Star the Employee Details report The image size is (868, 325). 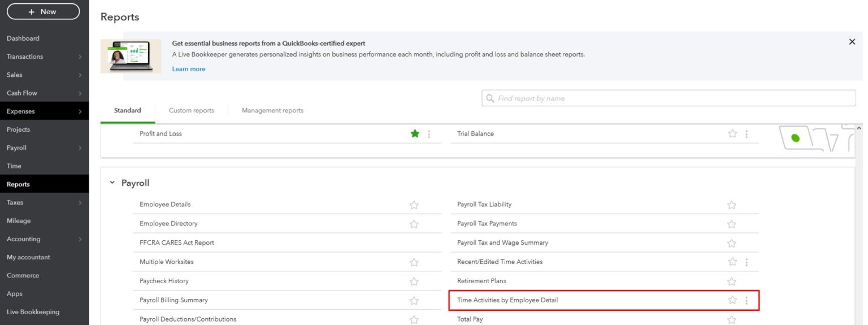[x=414, y=205]
